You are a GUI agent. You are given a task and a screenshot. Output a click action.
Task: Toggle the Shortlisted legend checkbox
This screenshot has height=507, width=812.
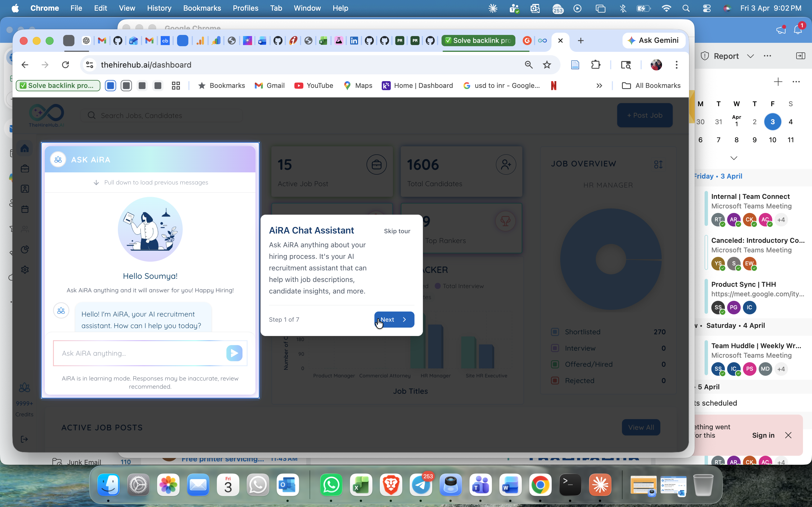(555, 332)
